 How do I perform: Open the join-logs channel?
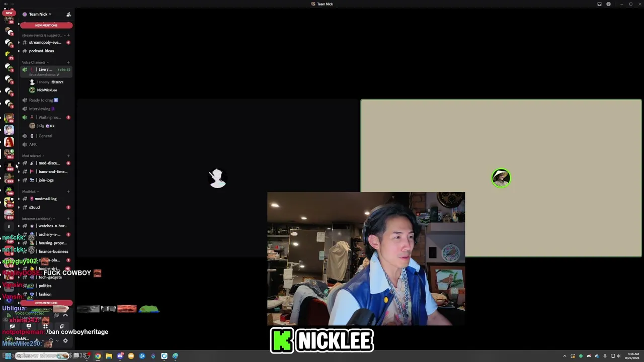point(46,180)
